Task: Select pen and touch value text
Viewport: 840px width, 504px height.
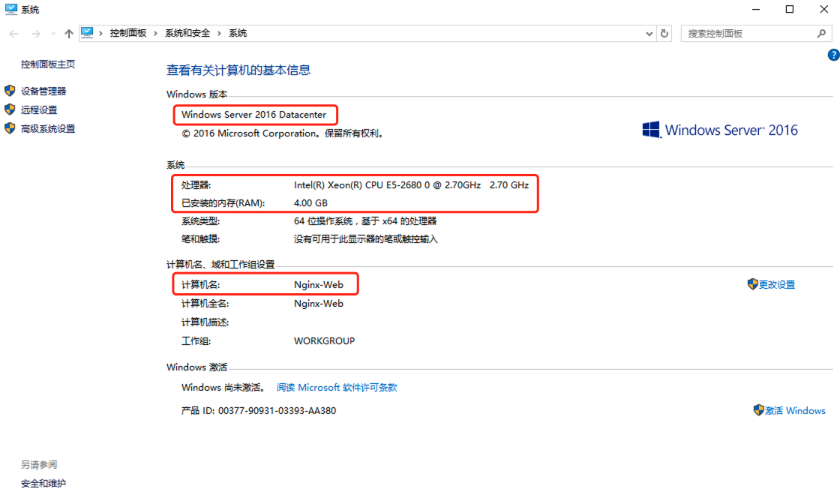Action: 365,239
